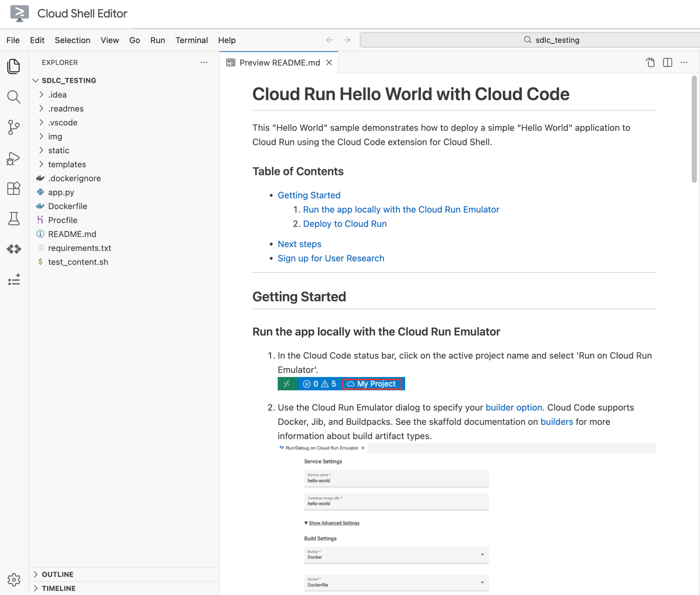Viewport: 700px width, 595px height.
Task: Open the Terminal menu
Action: 192,40
